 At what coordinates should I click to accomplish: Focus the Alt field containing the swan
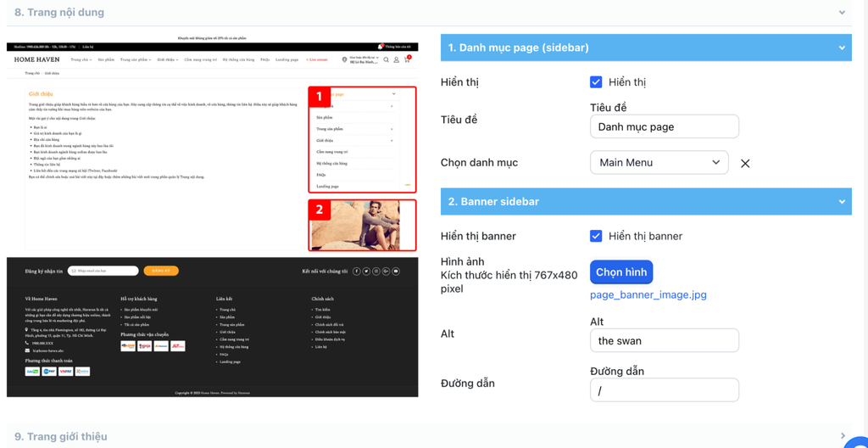click(x=664, y=340)
